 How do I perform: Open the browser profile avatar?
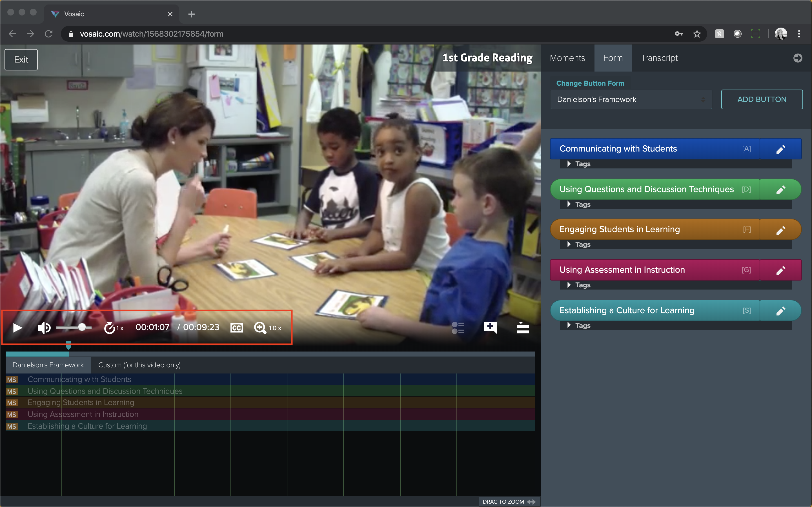click(x=781, y=34)
